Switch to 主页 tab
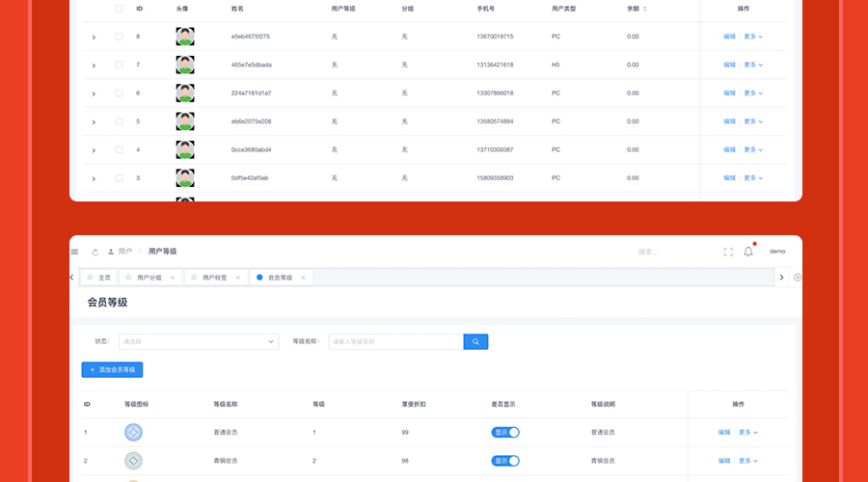 (99, 278)
